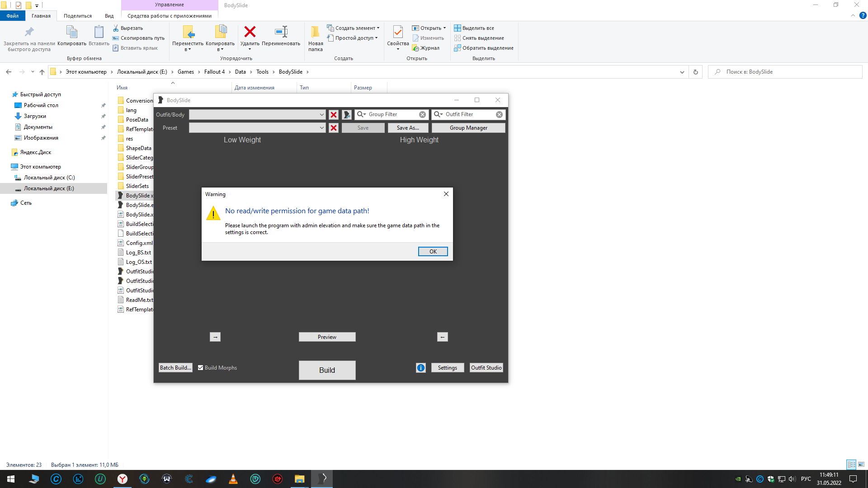The height and width of the screenshot is (488, 868).
Task: Clear the Group Filter search field
Action: point(422,115)
